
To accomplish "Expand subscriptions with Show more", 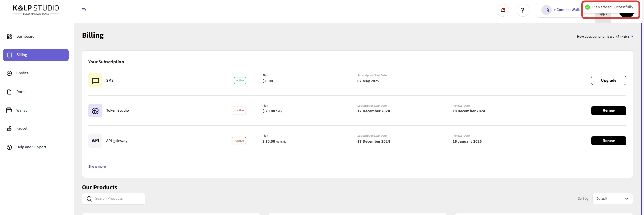I will pyautogui.click(x=97, y=167).
